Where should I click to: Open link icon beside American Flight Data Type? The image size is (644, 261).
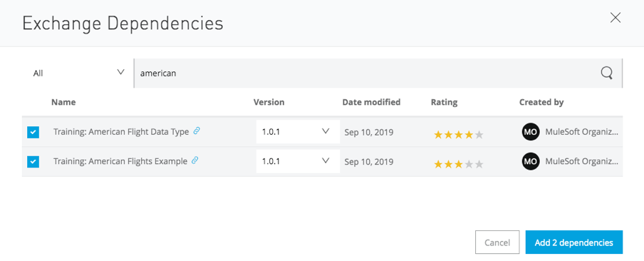coord(197,131)
